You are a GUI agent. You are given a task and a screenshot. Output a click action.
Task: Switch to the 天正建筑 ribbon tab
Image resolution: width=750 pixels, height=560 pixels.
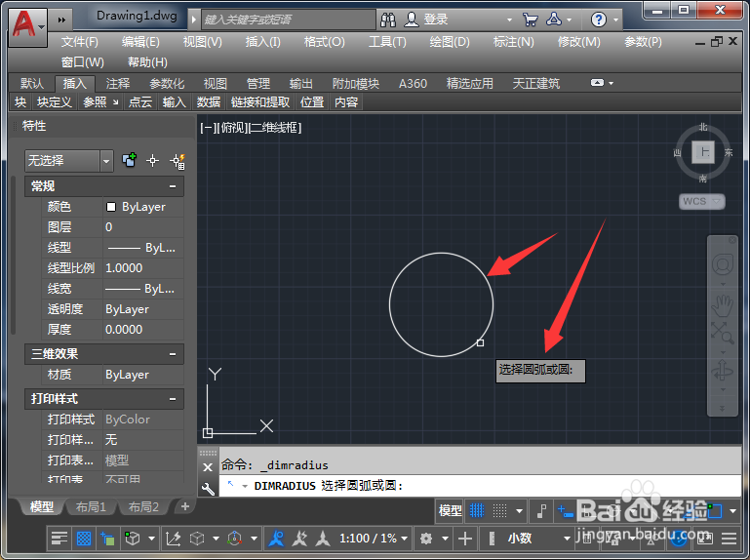(x=536, y=83)
